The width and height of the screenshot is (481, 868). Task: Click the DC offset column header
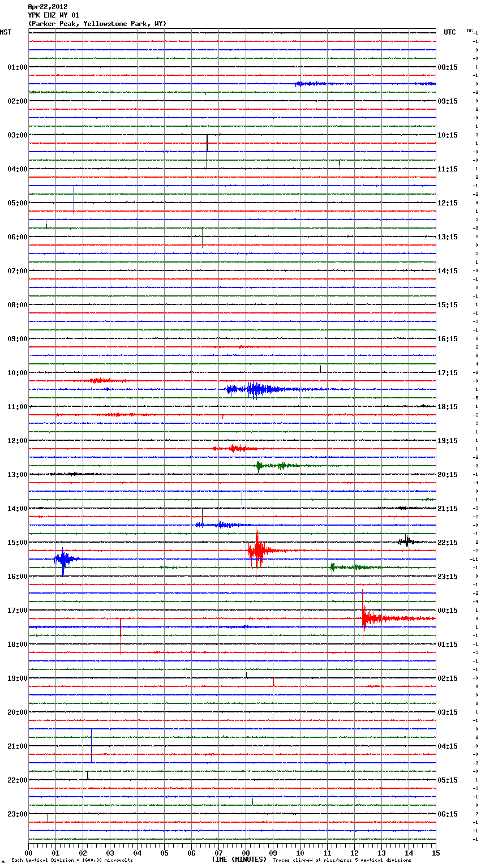point(470,31)
